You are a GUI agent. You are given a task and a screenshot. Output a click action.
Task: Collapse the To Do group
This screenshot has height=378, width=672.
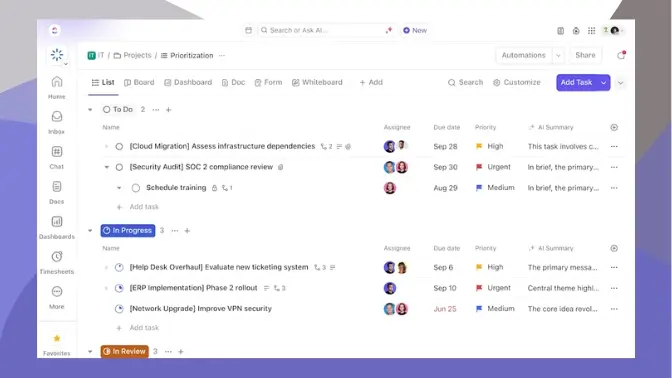[90, 110]
